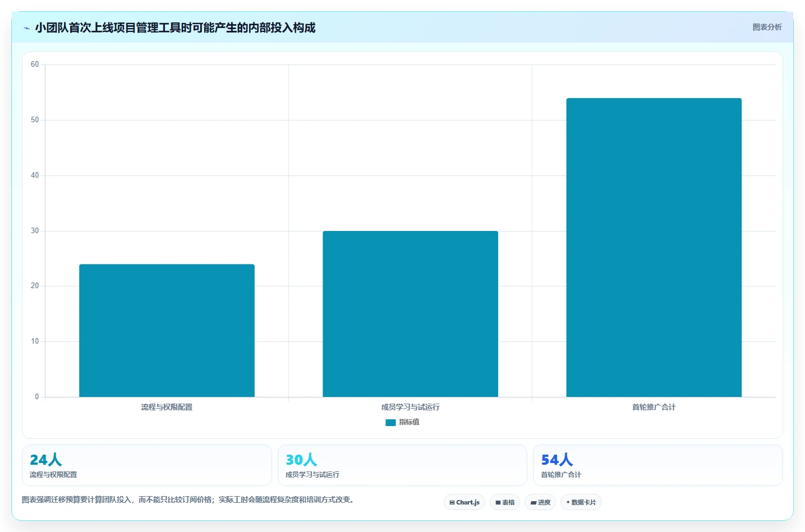Click the y-axis value 0
805x532 pixels.
[37, 397]
